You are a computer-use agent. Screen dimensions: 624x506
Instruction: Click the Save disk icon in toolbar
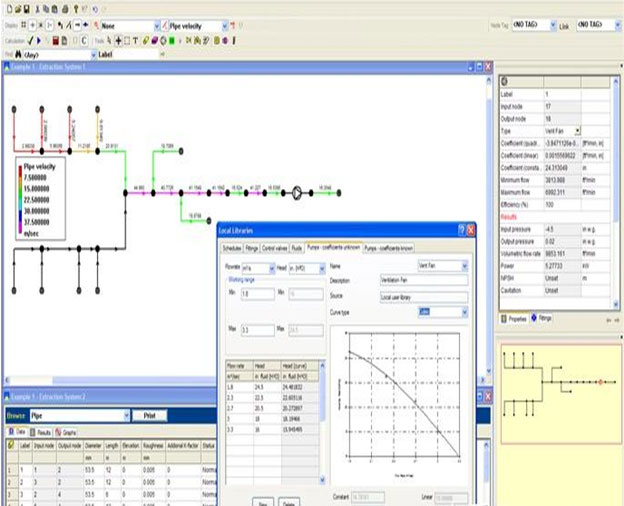(28, 8)
